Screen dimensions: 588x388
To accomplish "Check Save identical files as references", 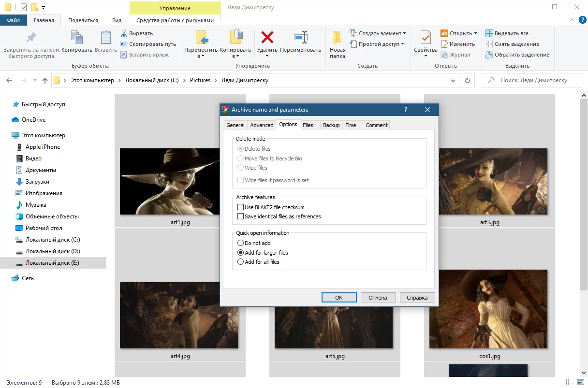I will click(x=241, y=216).
